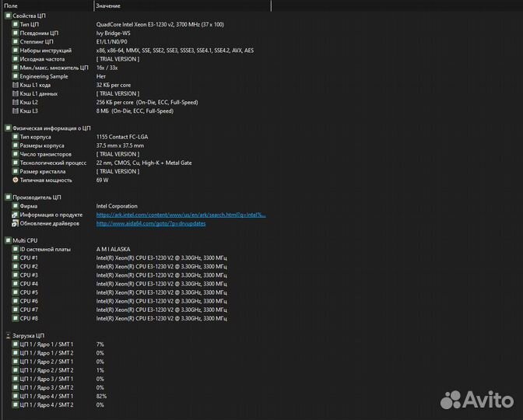Click the CPU icon beside Тип ЦП

point(15,24)
